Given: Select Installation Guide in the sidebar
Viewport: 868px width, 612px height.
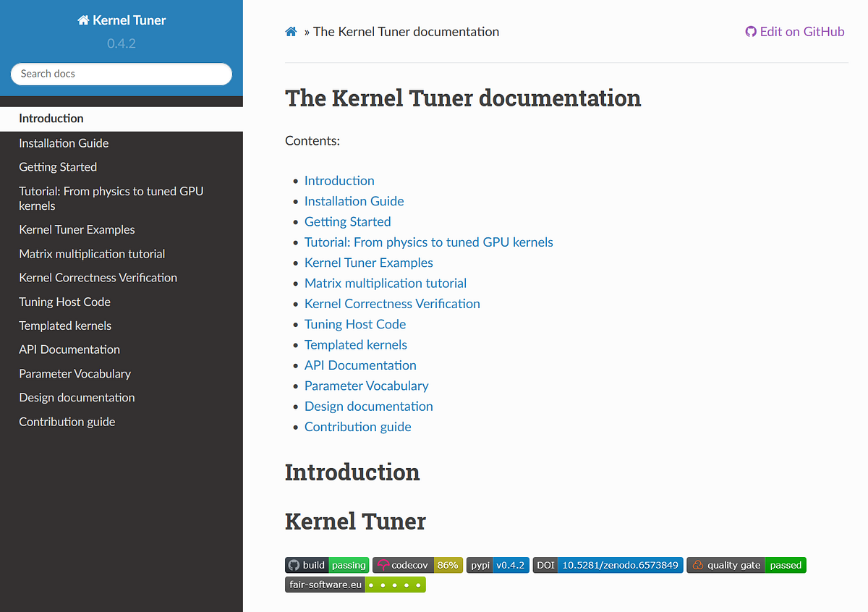Looking at the screenshot, I should point(64,143).
